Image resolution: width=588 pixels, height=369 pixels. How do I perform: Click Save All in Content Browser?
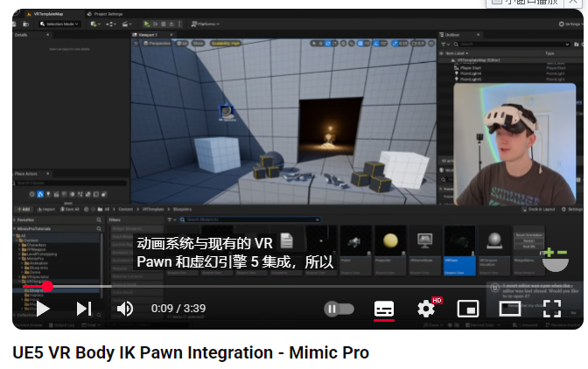click(x=70, y=209)
